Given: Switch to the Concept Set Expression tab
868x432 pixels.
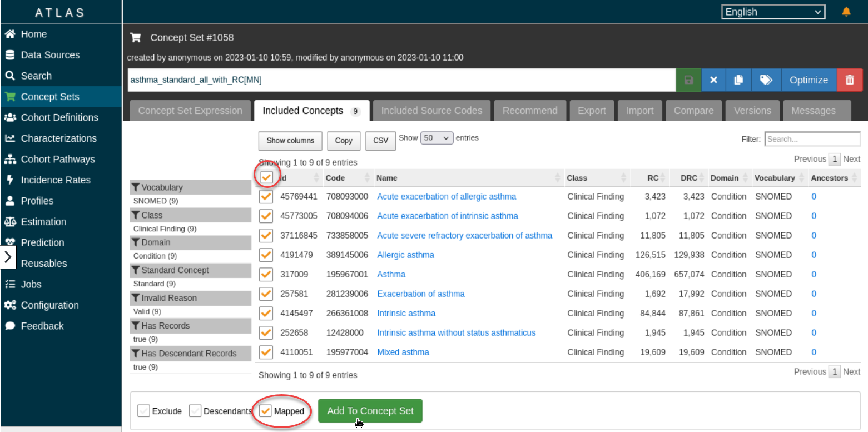Looking at the screenshot, I should (190, 111).
